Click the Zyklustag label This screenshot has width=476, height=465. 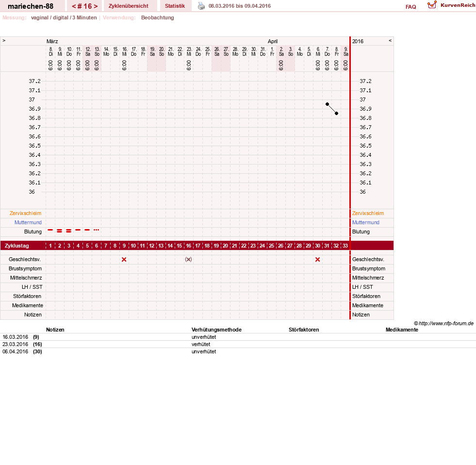point(16,246)
